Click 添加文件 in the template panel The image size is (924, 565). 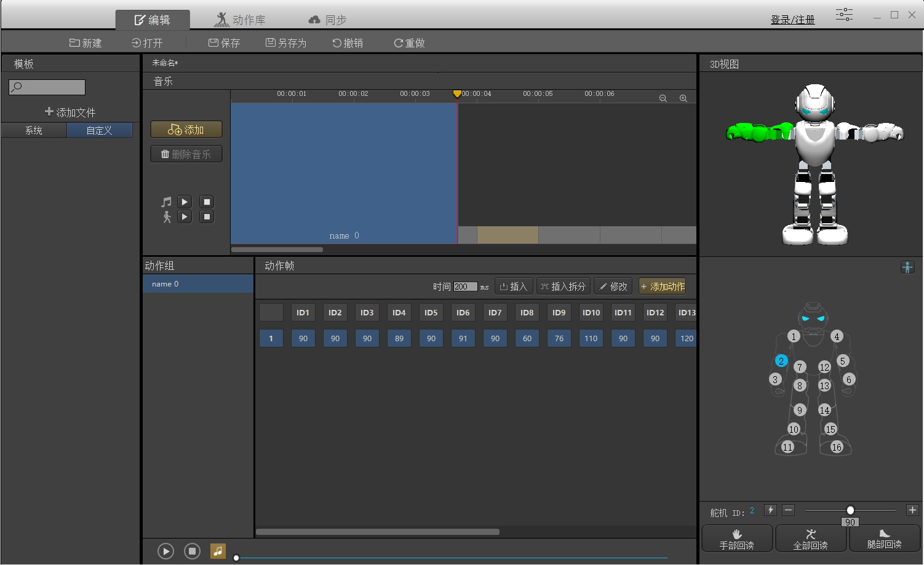(x=70, y=112)
